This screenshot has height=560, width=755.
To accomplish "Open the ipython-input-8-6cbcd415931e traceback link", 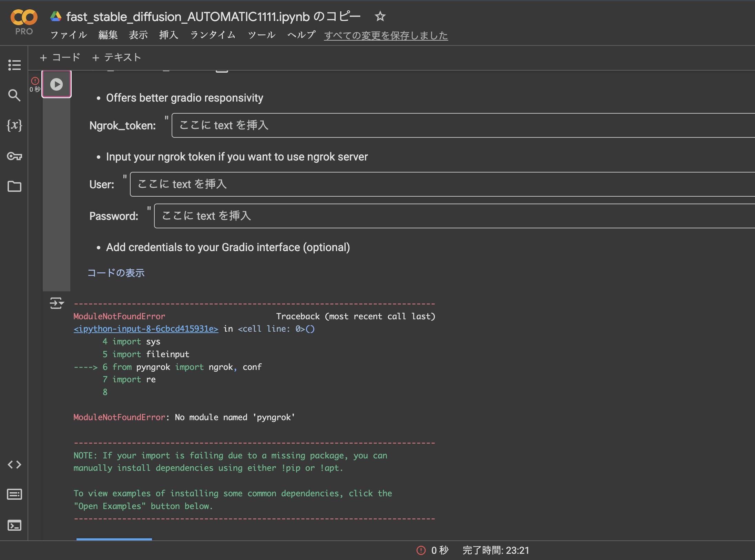I will [x=146, y=329].
